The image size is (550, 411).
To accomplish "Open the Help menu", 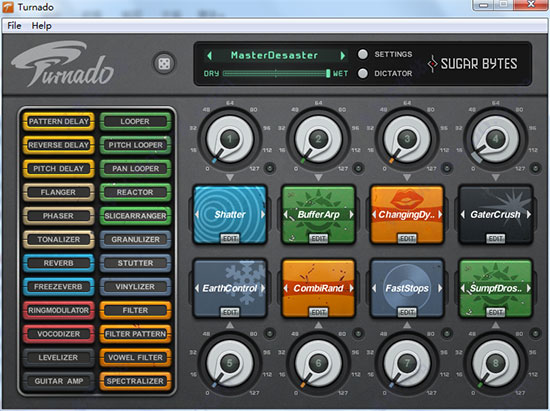I will (41, 26).
